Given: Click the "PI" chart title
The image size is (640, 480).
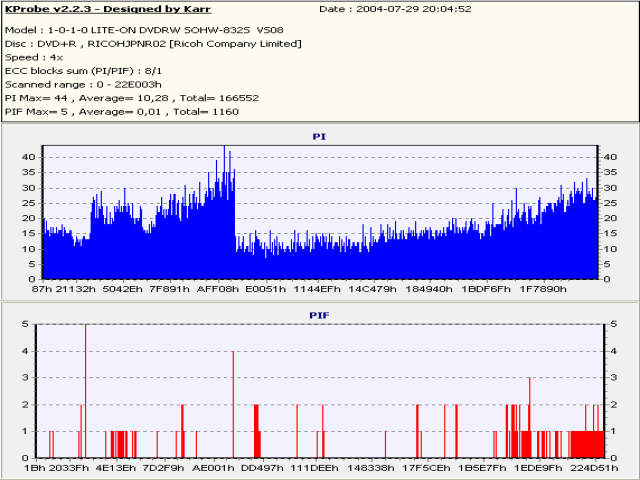Looking at the screenshot, I should tap(319, 136).
